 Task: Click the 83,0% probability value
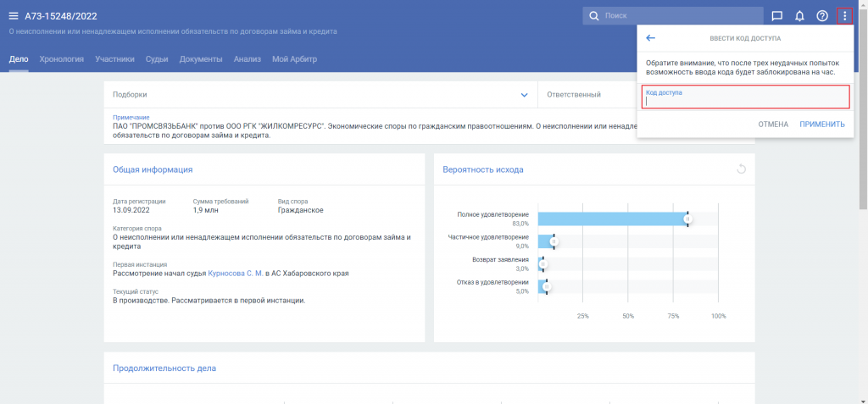(x=521, y=224)
